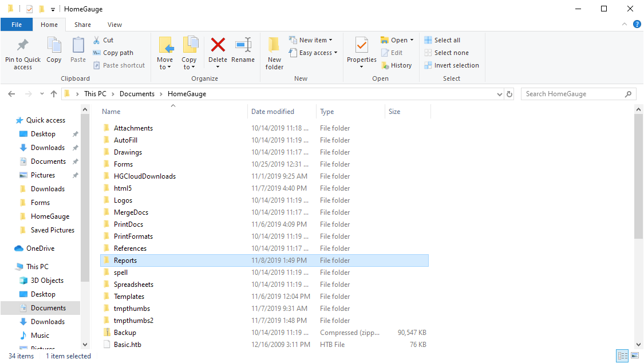This screenshot has height=363, width=644.
Task: Expand the Move to dropdown
Action: [x=165, y=67]
